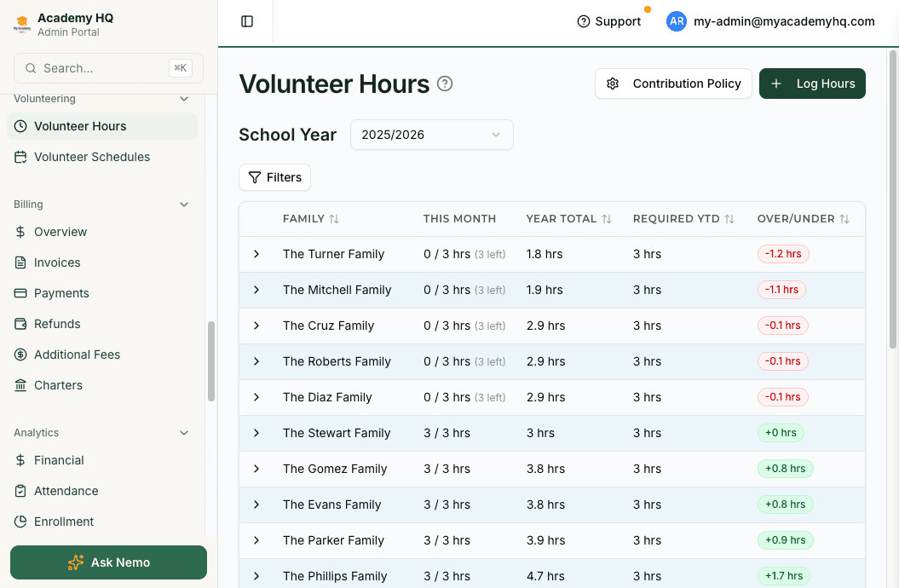Go to Volunteer Schedules
Viewport: 899px width, 588px height.
(102, 157)
